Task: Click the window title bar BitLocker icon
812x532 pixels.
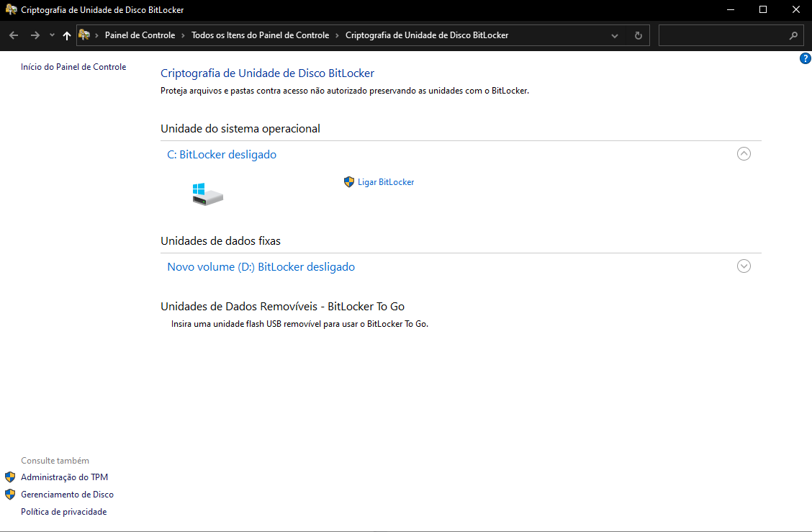Action: pos(11,9)
